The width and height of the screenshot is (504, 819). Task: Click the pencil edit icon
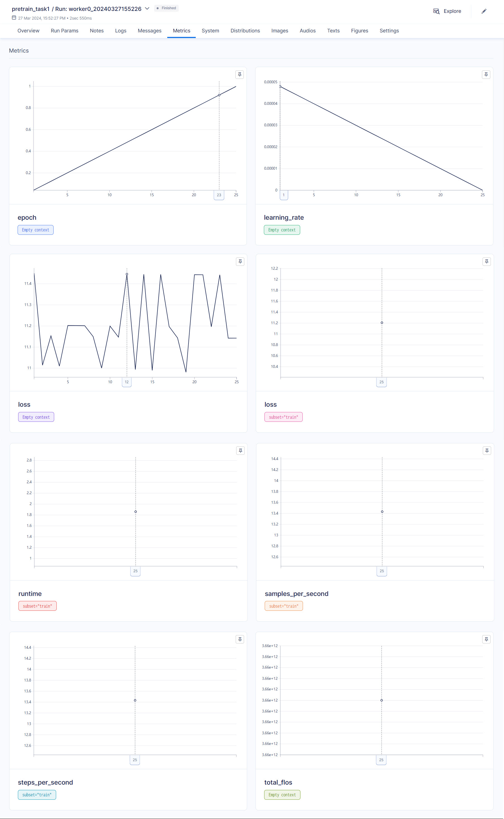484,11
